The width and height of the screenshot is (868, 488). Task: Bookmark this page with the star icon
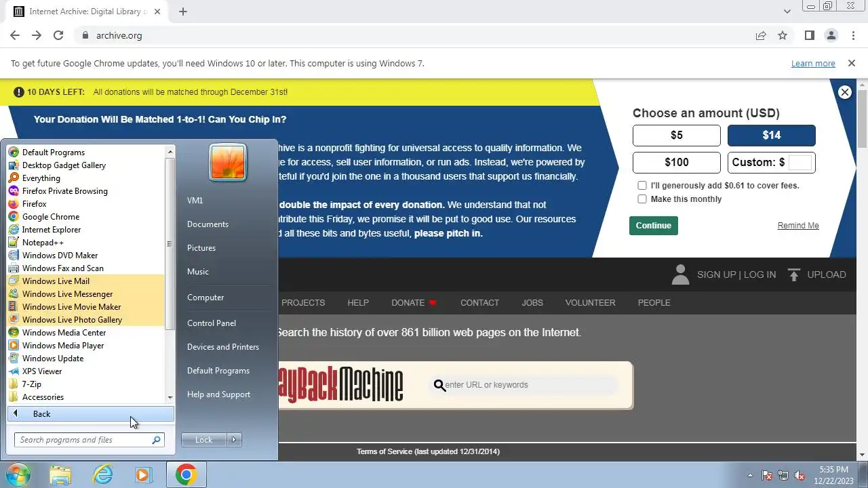(x=783, y=35)
